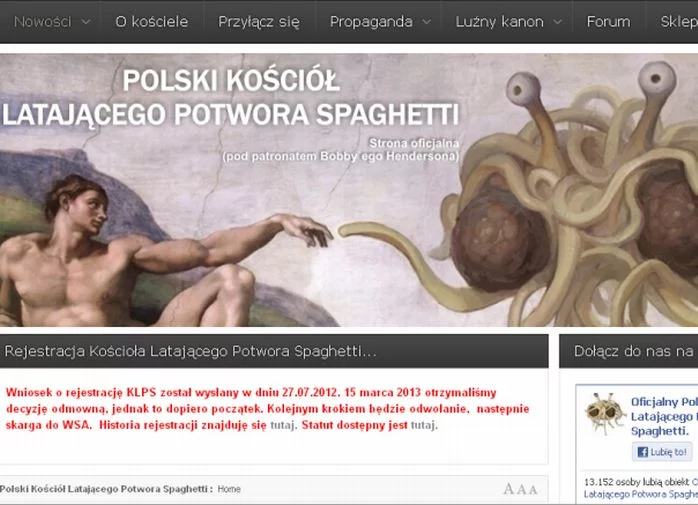This screenshot has width=698, height=505.
Task: Open the 'O kościele' menu item
Action: pos(149,22)
